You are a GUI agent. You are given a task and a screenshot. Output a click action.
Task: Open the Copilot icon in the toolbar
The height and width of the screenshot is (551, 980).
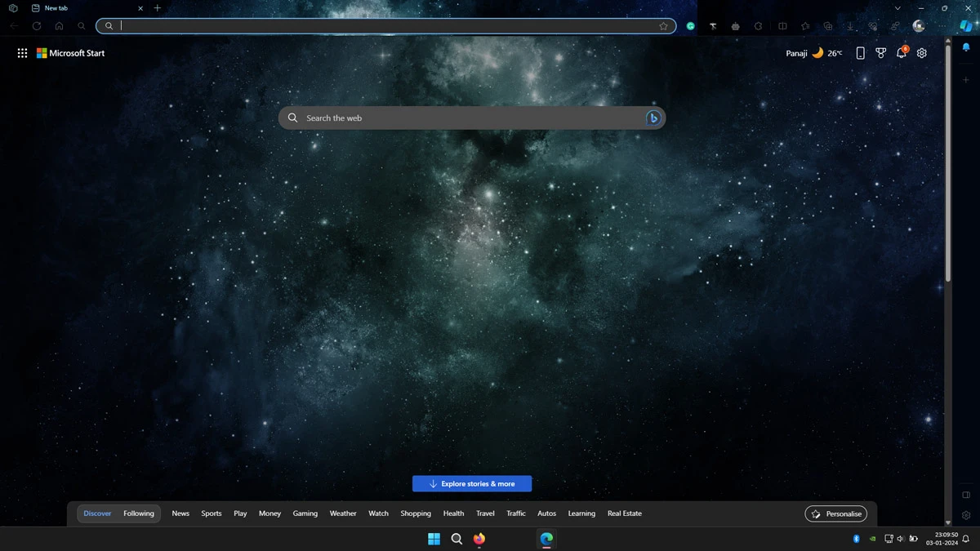tap(965, 26)
